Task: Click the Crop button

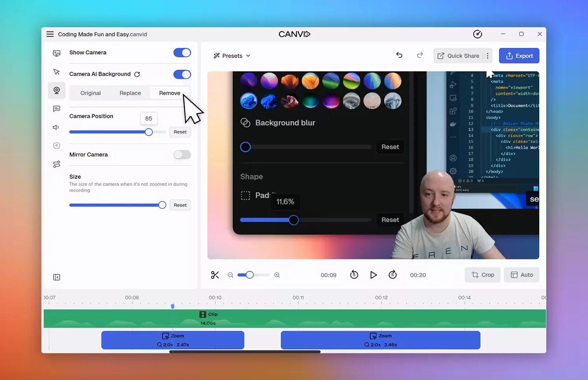Action: pyautogui.click(x=482, y=275)
